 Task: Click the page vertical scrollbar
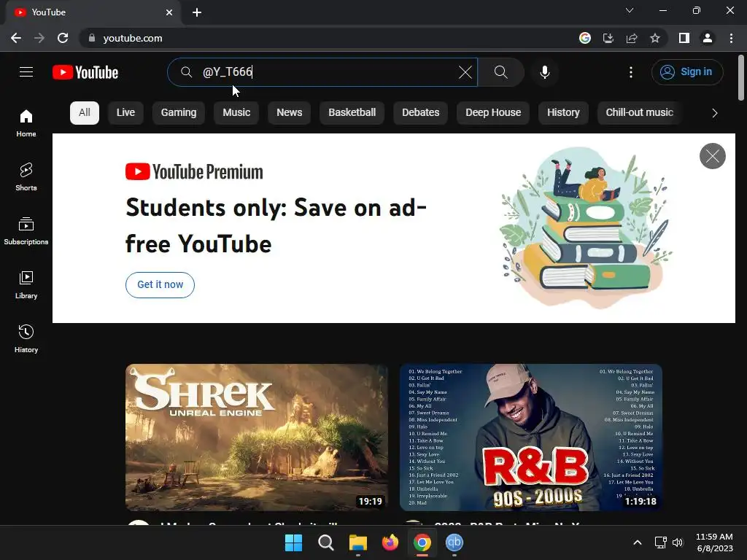point(741,78)
